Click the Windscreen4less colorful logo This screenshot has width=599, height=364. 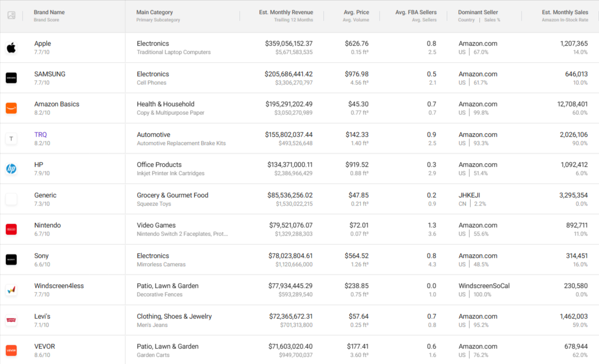click(11, 290)
